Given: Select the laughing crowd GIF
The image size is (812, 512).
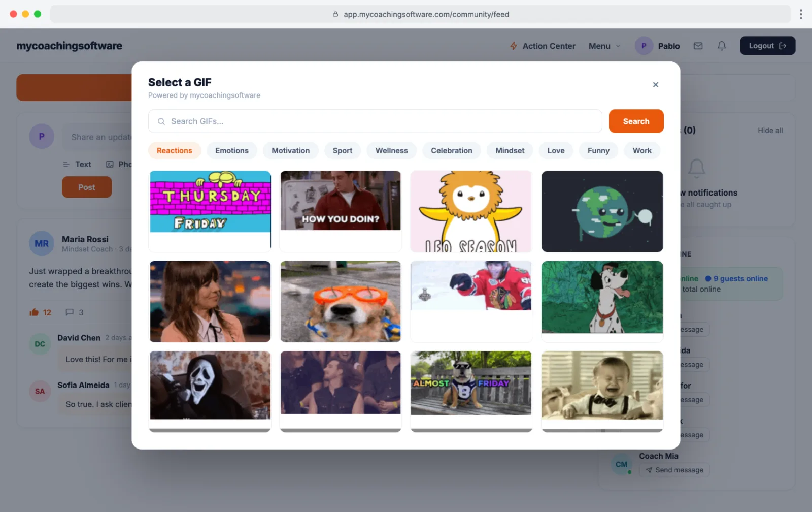Looking at the screenshot, I should (x=341, y=392).
